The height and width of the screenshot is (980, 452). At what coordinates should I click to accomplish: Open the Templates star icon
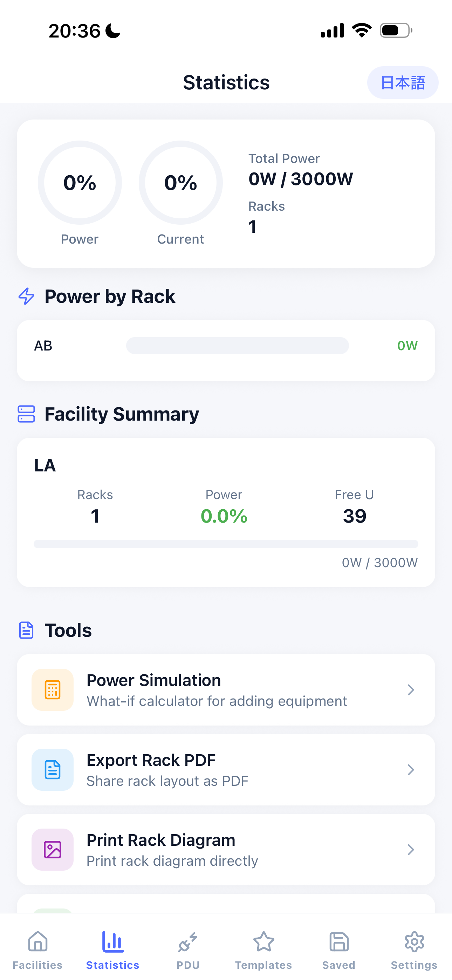coord(263,942)
